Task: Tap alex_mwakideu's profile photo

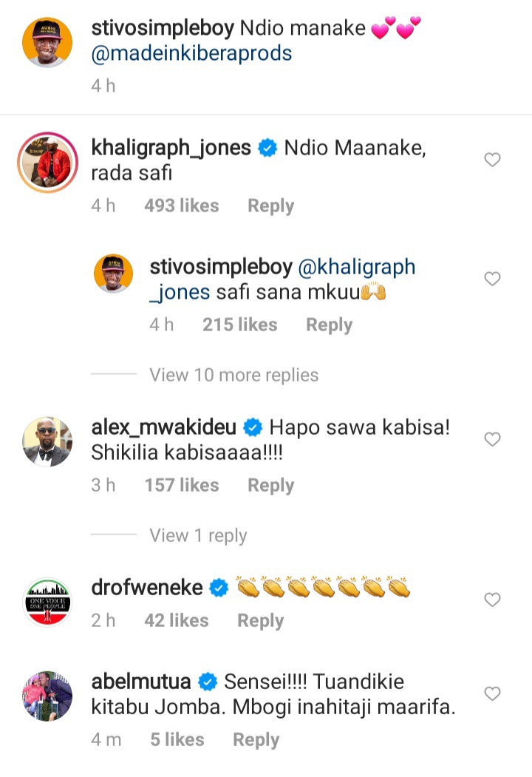Action: (47, 441)
